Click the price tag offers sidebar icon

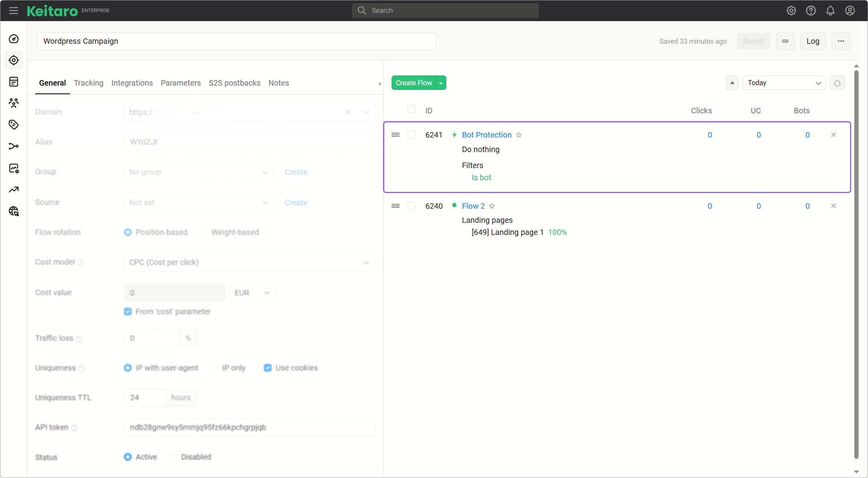(x=14, y=125)
